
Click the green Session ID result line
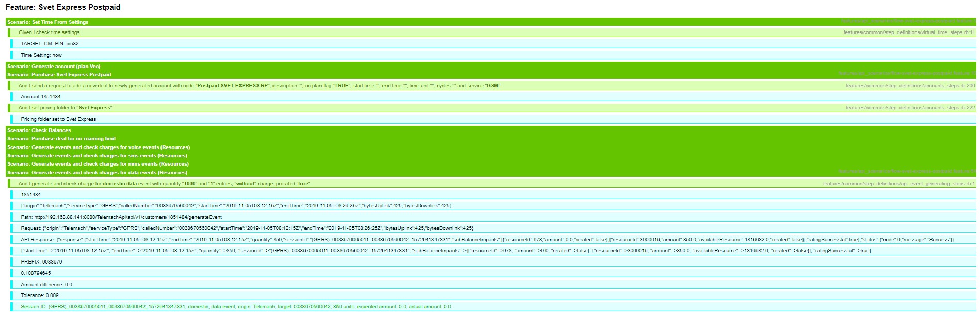point(235,307)
